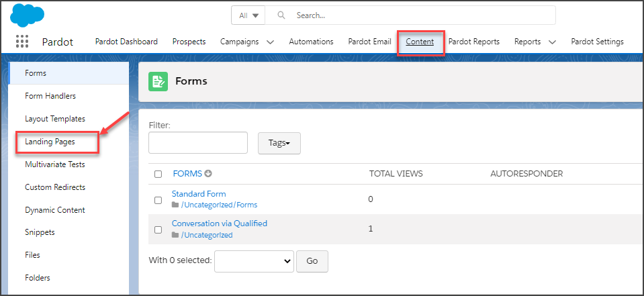Image resolution: width=644 pixels, height=296 pixels.
Task: Open the Conversation via Qualified link
Action: 220,224
